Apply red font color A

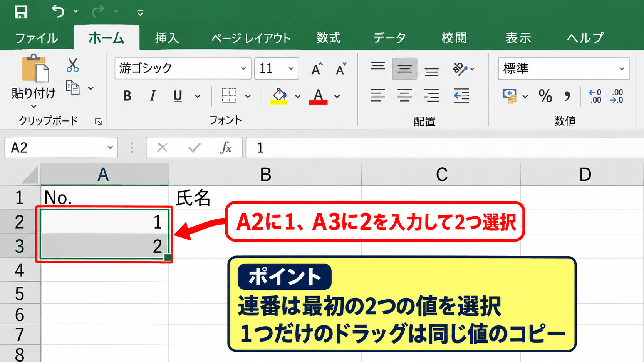point(319,96)
